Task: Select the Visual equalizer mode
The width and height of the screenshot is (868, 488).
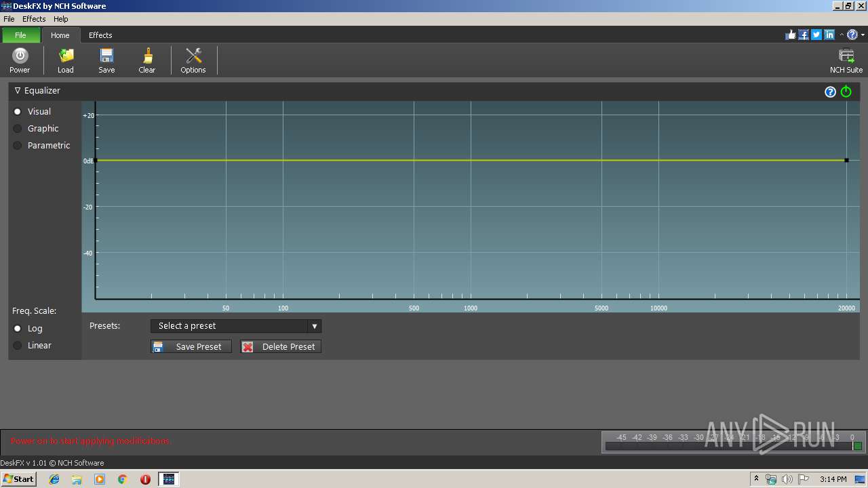Action: point(33,111)
